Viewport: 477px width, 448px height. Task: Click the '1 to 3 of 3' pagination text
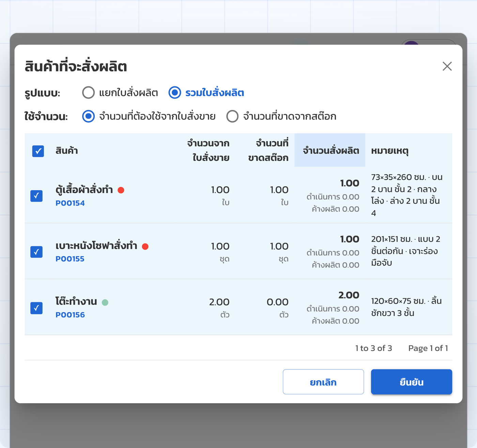(x=374, y=348)
